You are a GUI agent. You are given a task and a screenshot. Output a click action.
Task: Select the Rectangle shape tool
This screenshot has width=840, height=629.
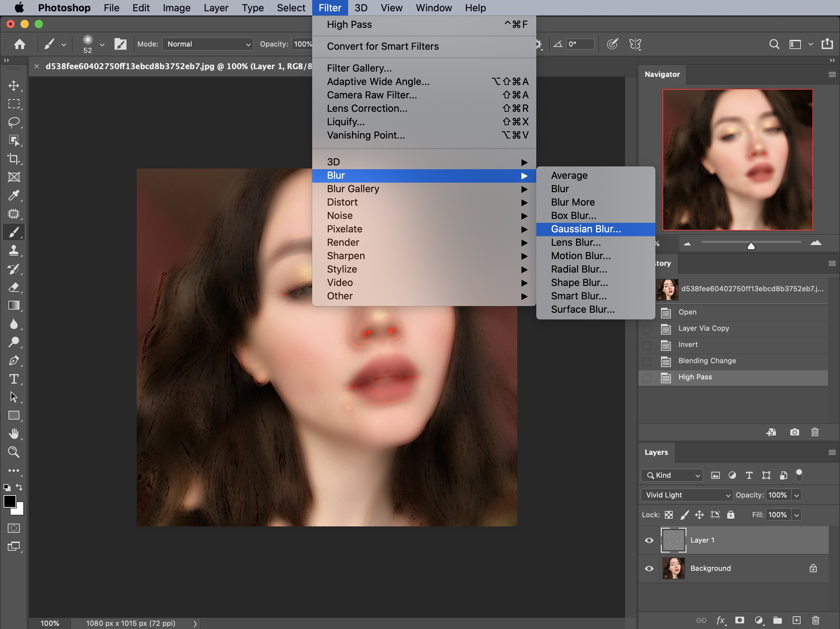coord(14,415)
